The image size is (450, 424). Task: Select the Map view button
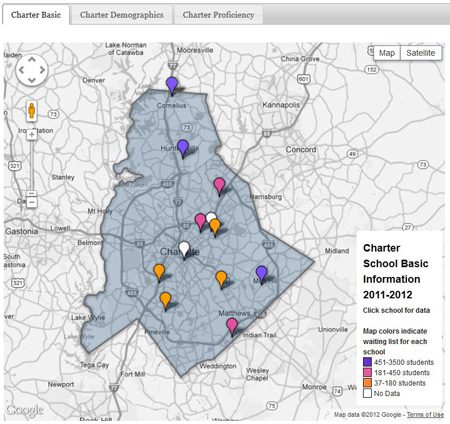(387, 53)
